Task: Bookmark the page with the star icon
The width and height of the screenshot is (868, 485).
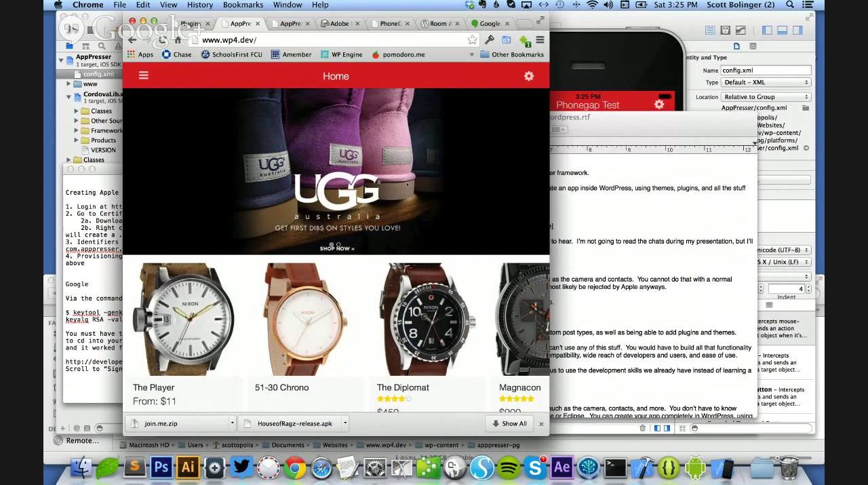Action: [472, 40]
